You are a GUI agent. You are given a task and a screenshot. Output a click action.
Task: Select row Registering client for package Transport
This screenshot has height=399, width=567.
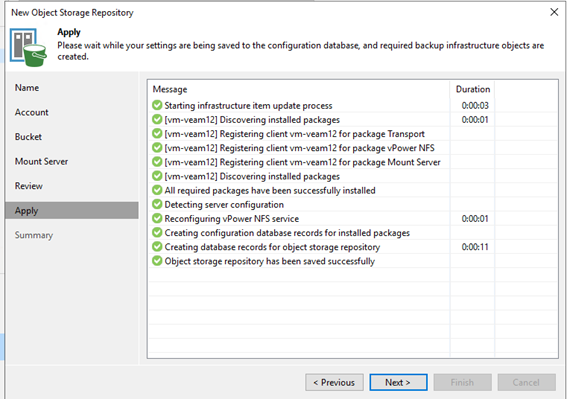pyautogui.click(x=353, y=133)
